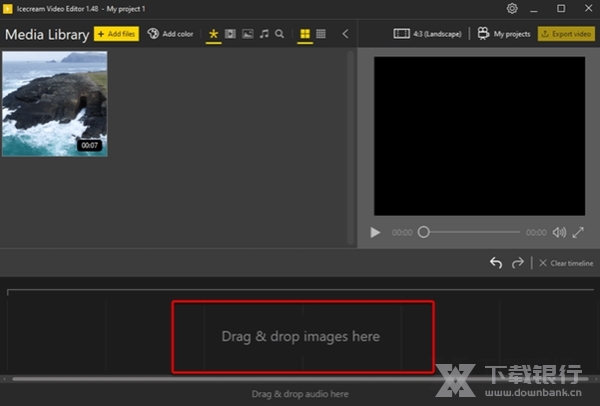Click Clear timeline
This screenshot has width=600, height=406.
(566, 263)
